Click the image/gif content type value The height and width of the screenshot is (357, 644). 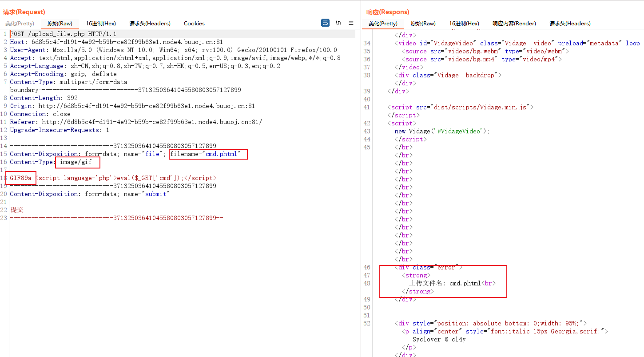point(76,162)
